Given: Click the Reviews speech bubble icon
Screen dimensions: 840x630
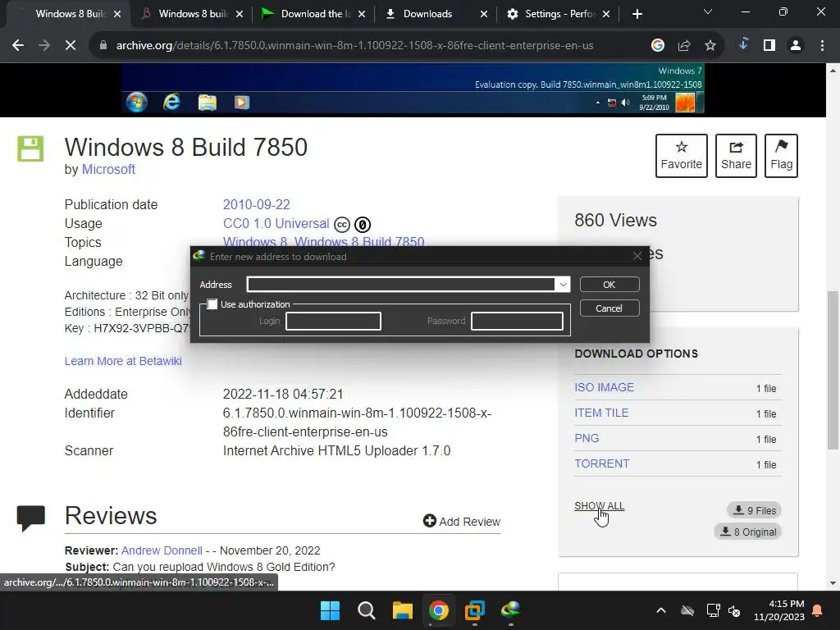Looking at the screenshot, I should (x=30, y=518).
